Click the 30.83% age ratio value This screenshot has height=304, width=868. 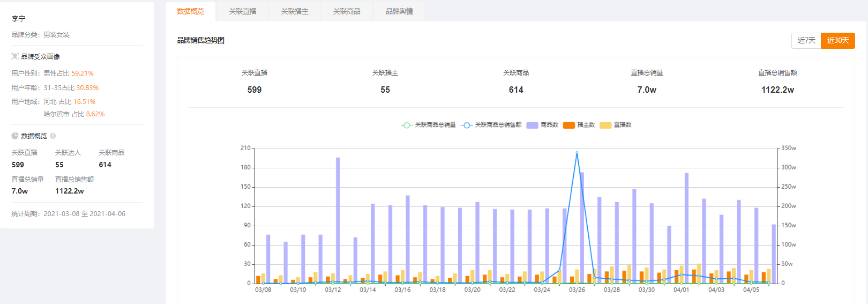(x=87, y=88)
